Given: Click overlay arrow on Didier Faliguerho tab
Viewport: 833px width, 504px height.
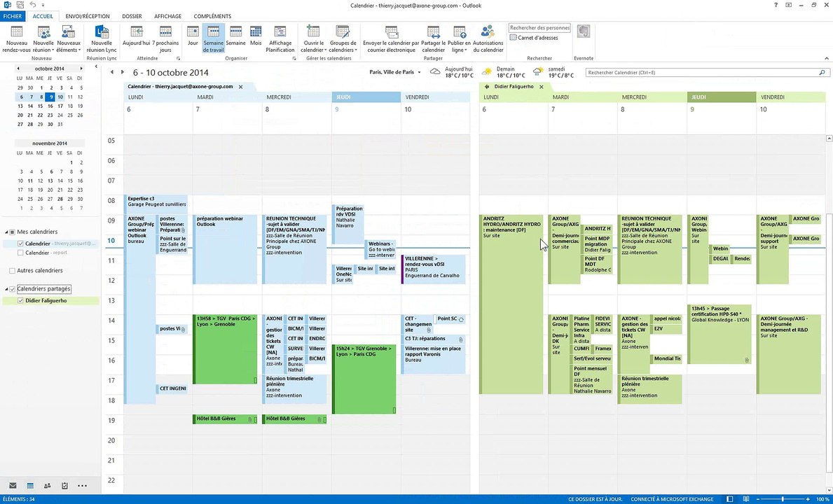Looking at the screenshot, I should coord(487,87).
